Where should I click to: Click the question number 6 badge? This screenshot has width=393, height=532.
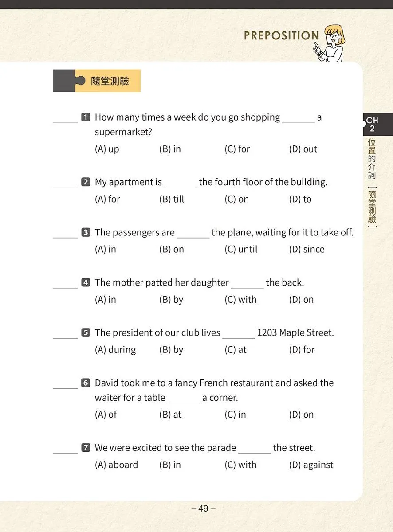click(86, 383)
